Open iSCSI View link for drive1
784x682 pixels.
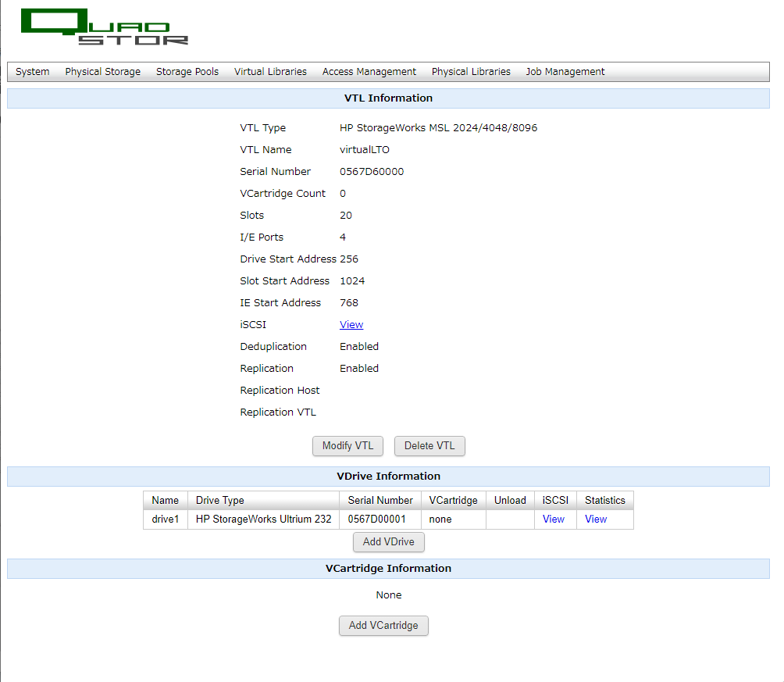coord(554,520)
